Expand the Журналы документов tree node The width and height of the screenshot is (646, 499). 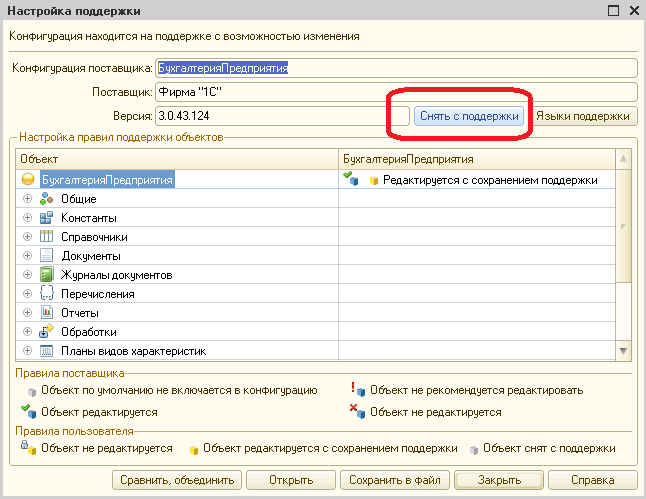coord(28,274)
